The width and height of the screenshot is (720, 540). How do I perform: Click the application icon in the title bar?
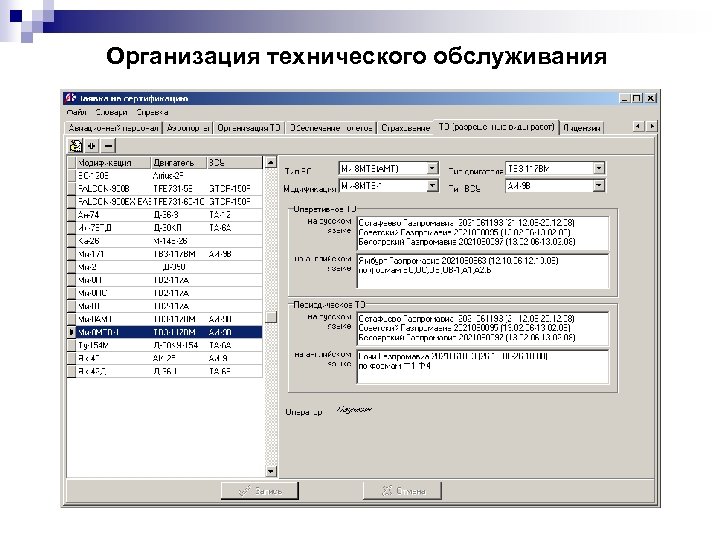[70, 98]
